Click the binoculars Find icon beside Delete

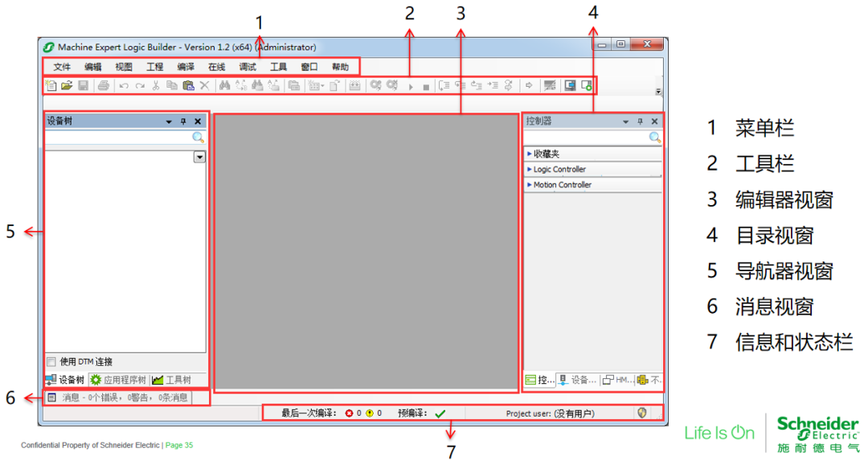click(x=224, y=85)
